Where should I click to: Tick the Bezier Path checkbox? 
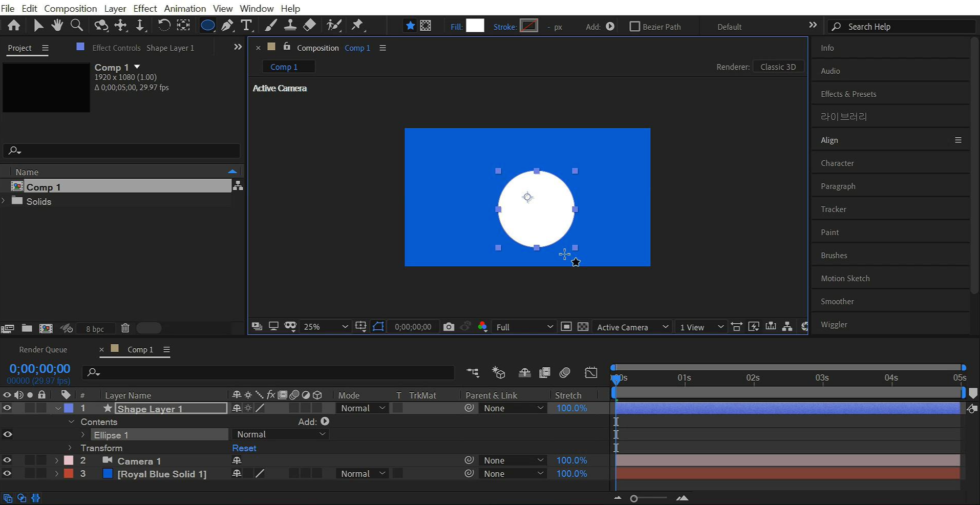[634, 26]
